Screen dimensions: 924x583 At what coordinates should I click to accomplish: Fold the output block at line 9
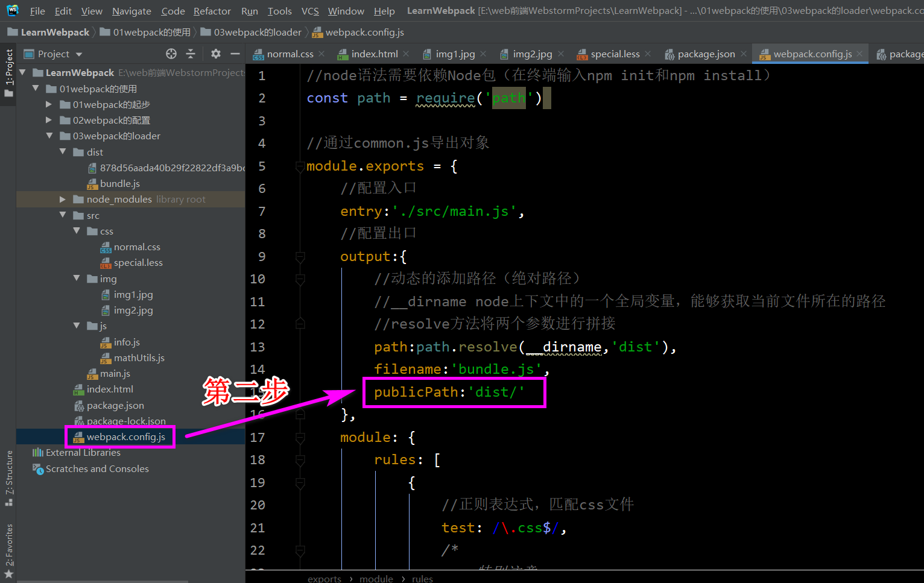click(300, 257)
